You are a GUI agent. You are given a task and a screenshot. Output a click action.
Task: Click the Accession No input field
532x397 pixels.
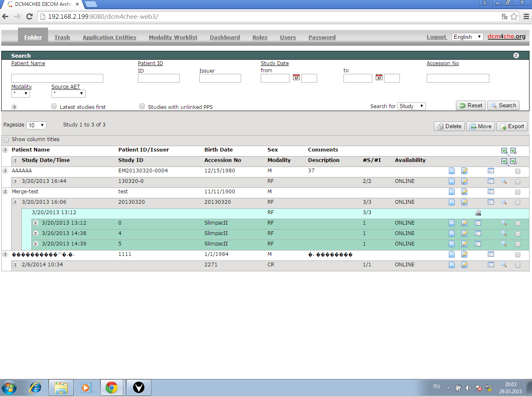click(458, 78)
